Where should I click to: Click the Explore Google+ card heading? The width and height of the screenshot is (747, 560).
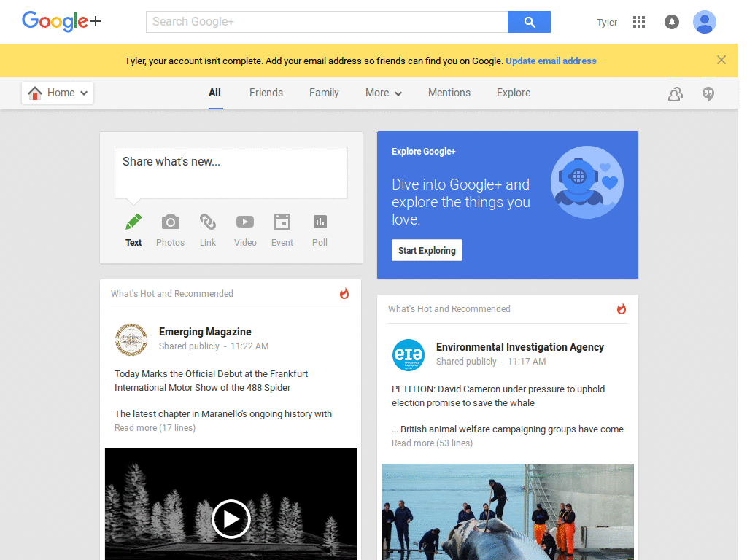(424, 152)
